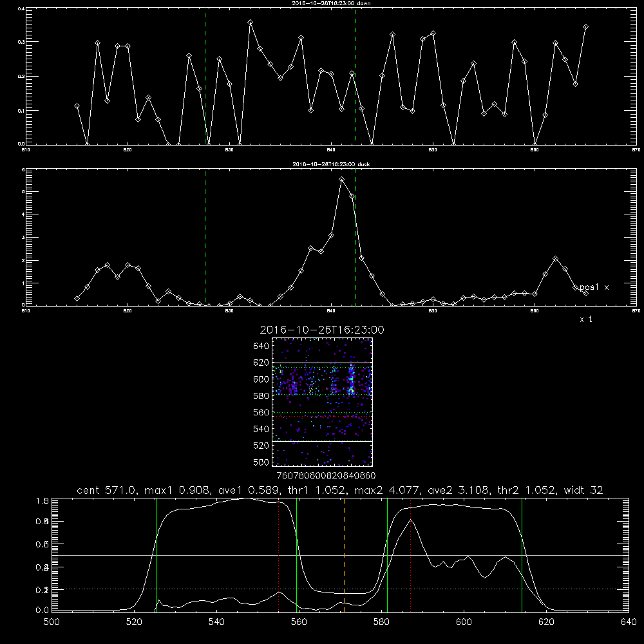Click the 'pos1 x' label in the dusk plot
The width and height of the screenshot is (644, 644).
click(594, 287)
